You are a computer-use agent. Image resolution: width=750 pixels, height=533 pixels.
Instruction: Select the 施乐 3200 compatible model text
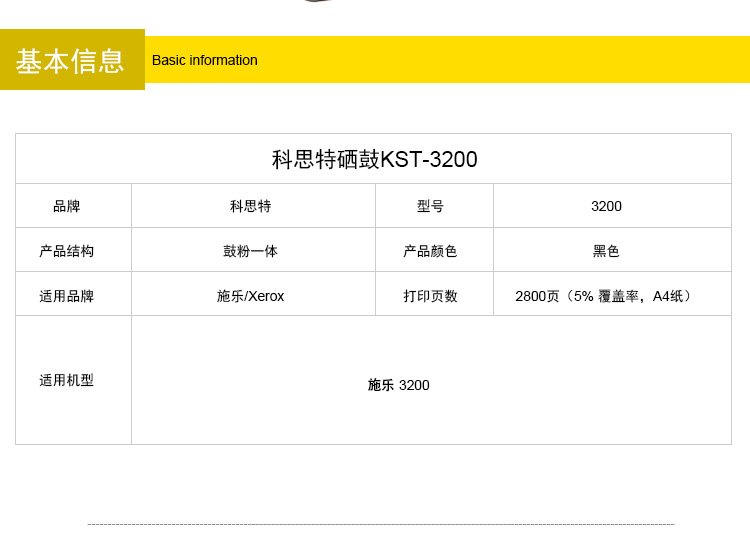(398, 385)
